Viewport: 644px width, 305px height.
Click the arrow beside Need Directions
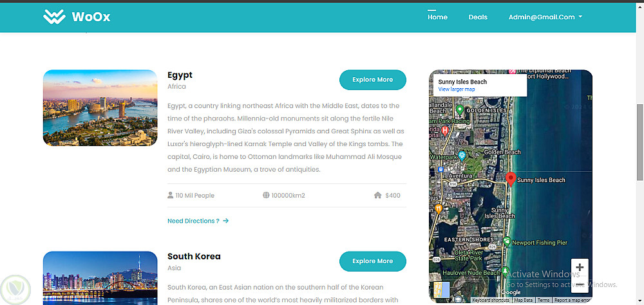(226, 221)
